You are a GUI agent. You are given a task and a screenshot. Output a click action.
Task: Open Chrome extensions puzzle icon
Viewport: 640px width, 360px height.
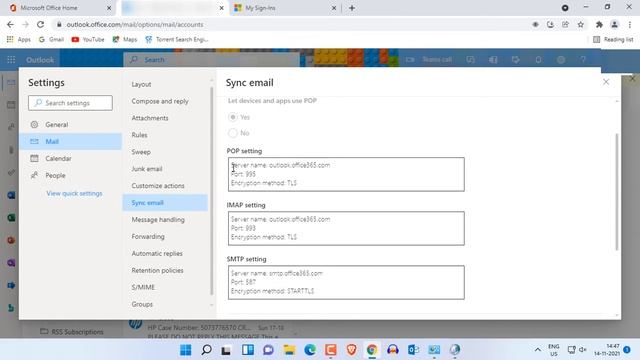[x=599, y=24]
